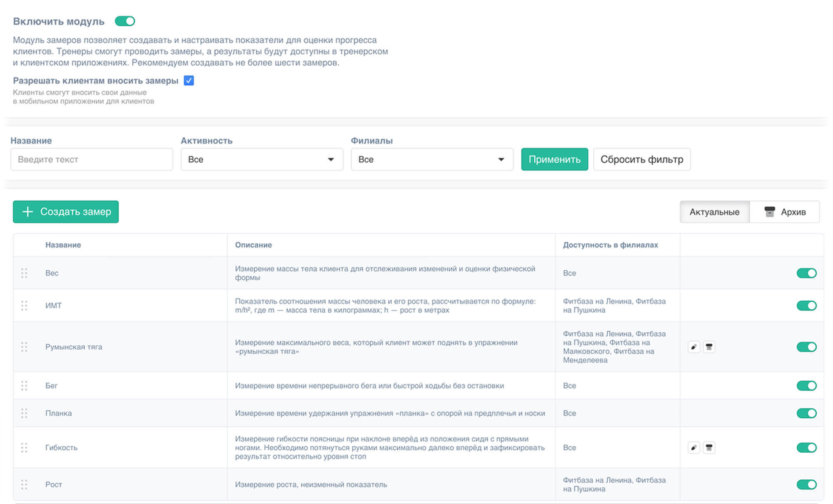Click the Доступность в филиалах header
This screenshot has width=833, height=504.
pyautogui.click(x=610, y=245)
